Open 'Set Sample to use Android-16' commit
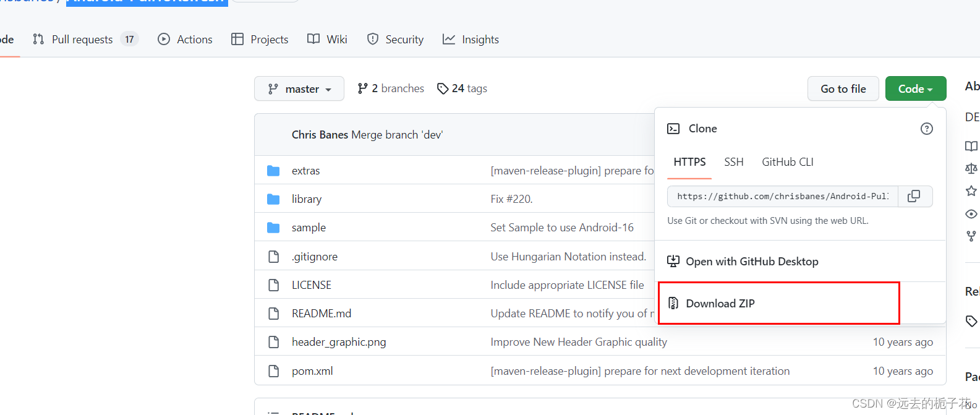Viewport: 980px width, 415px height. [562, 228]
